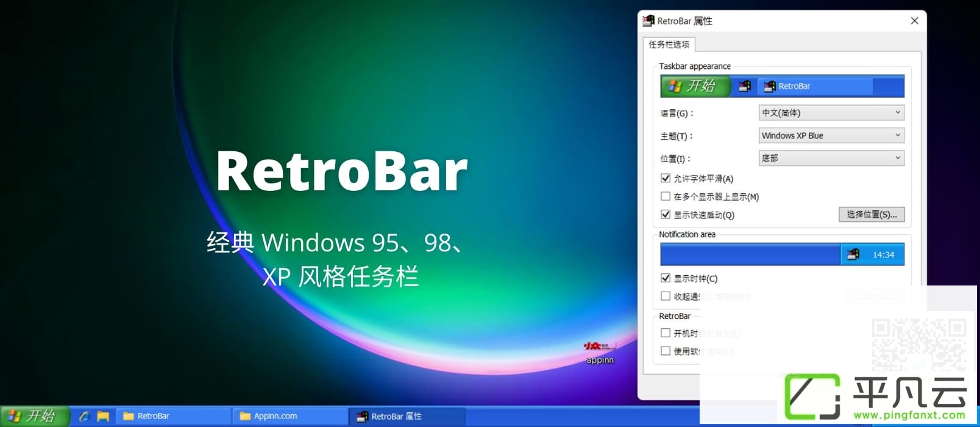Enable 在多个显示器上显示 checkbox
The image size is (980, 427).
[x=666, y=196]
